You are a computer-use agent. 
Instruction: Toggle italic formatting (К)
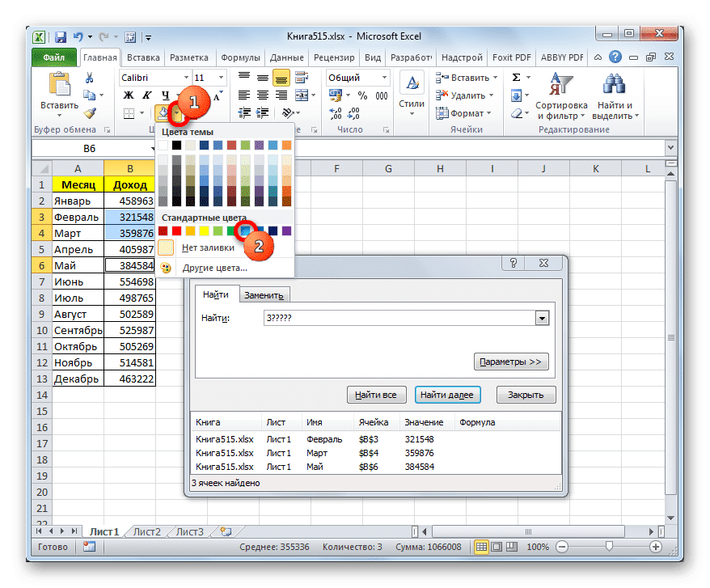pos(146,95)
